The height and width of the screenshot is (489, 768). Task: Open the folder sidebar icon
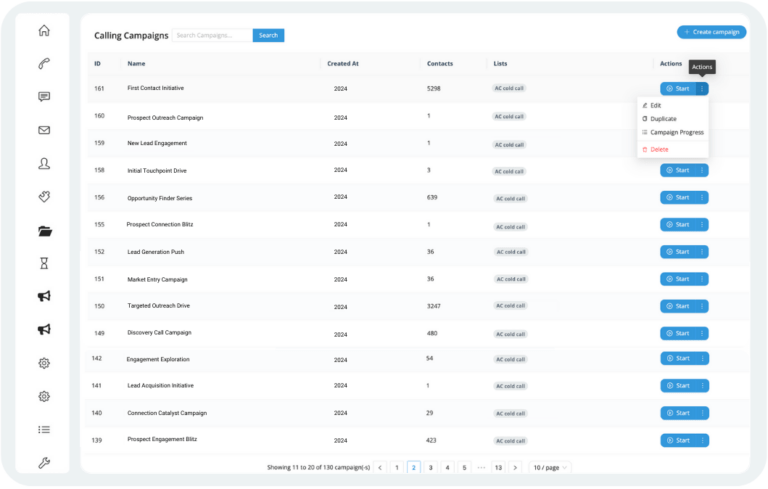click(x=45, y=231)
